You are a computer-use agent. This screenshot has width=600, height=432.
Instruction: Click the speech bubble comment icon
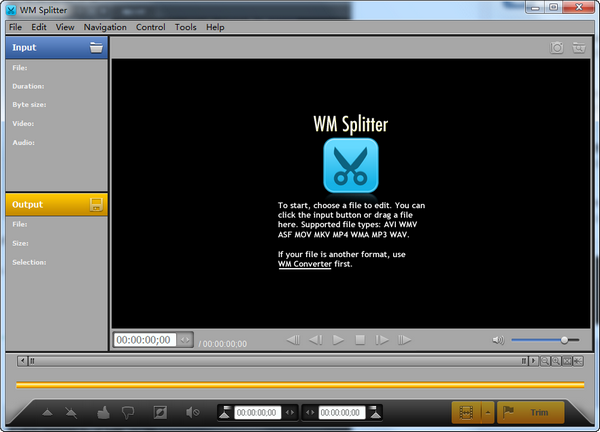(127, 412)
